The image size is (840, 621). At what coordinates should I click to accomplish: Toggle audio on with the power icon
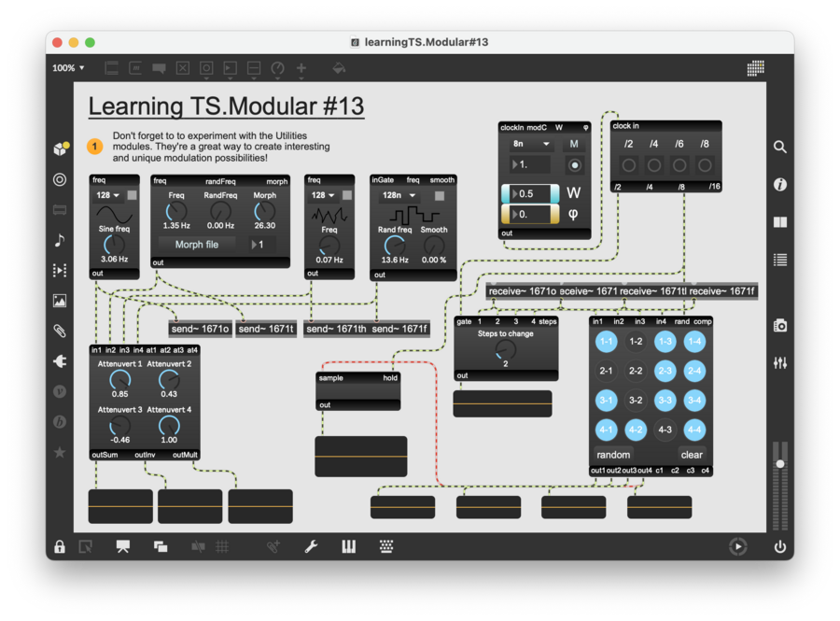tap(780, 547)
